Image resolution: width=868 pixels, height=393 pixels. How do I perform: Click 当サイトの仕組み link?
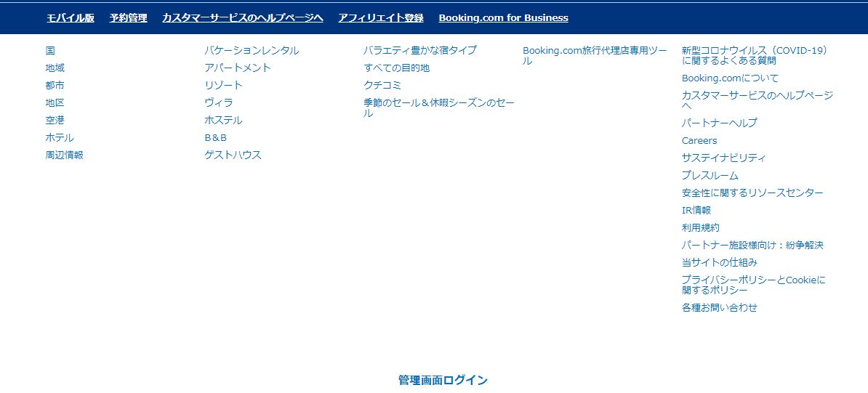point(720,262)
